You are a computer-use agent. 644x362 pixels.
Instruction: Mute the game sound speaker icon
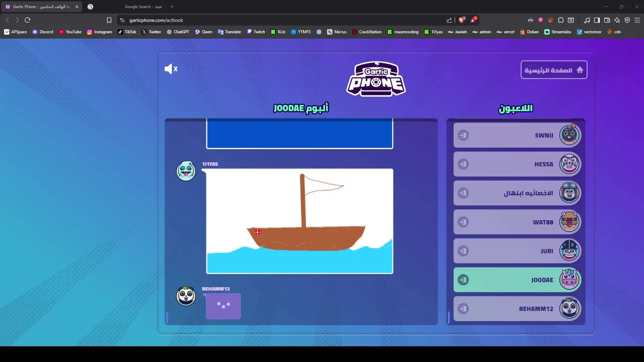[171, 69]
